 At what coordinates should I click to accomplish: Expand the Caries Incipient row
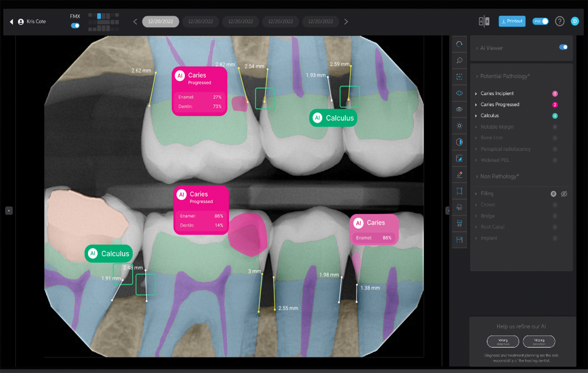tap(497, 93)
